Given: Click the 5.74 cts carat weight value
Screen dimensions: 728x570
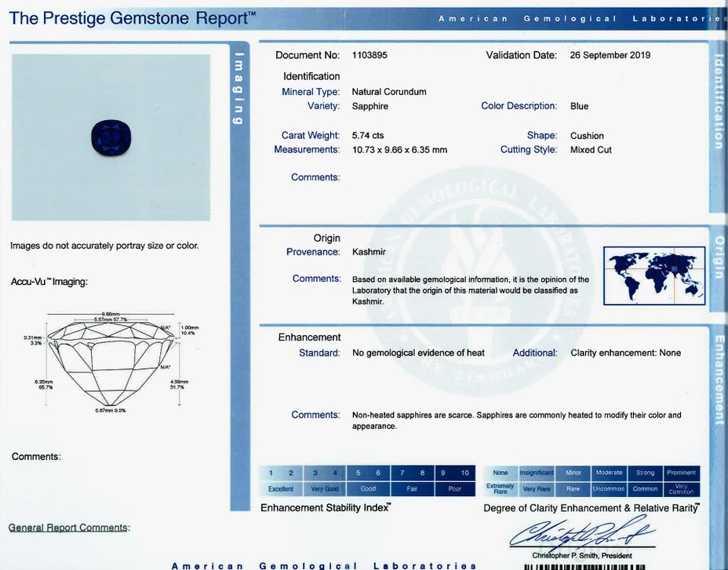Looking at the screenshot, I should click(x=368, y=136).
